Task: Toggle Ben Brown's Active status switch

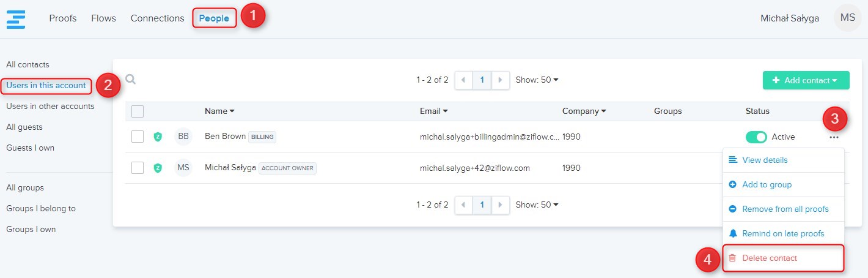Action: tap(756, 137)
